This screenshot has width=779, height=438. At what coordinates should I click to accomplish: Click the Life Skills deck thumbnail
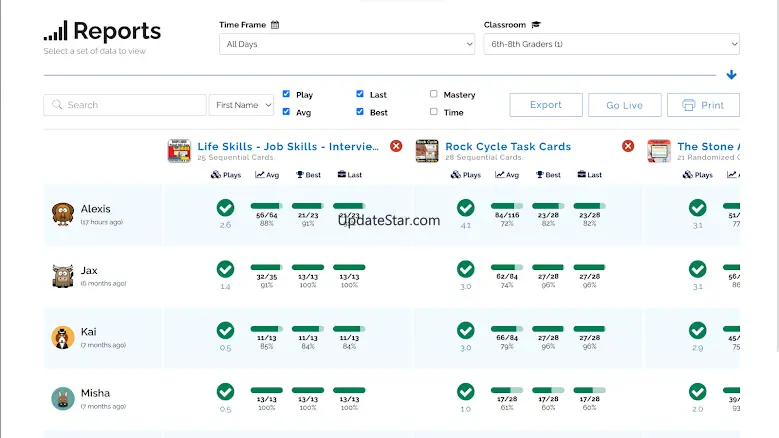pyautogui.click(x=179, y=151)
